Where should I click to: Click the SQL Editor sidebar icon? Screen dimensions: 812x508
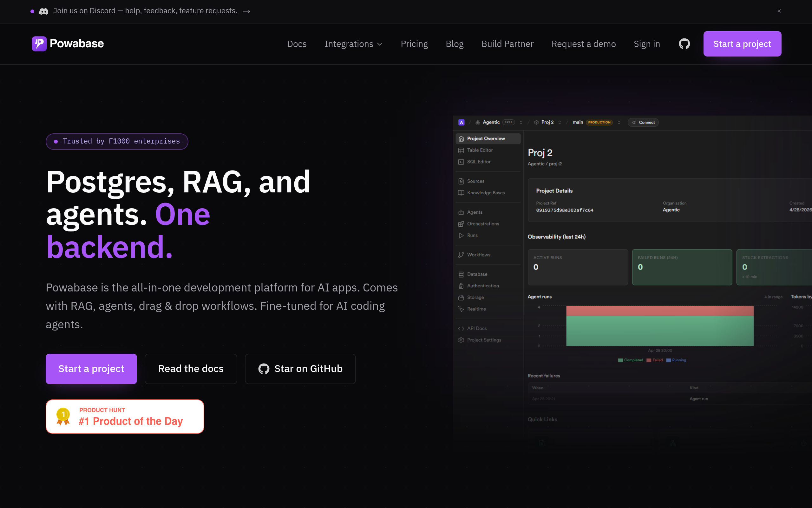tap(461, 162)
